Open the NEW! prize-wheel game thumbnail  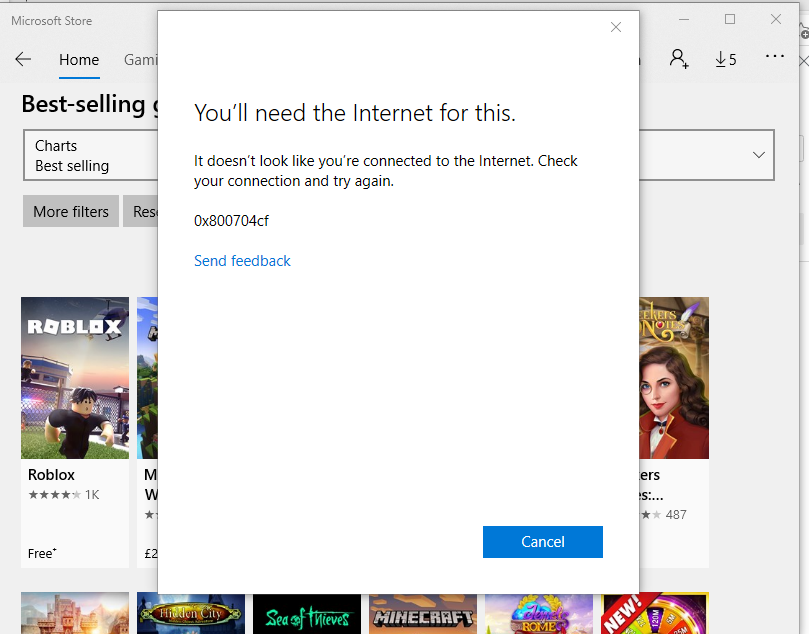654,613
